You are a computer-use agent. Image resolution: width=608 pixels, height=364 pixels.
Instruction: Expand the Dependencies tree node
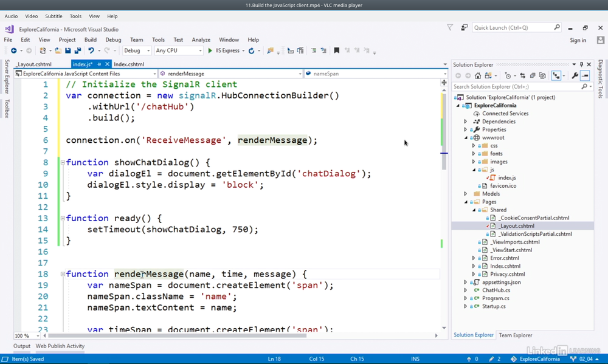click(x=466, y=122)
